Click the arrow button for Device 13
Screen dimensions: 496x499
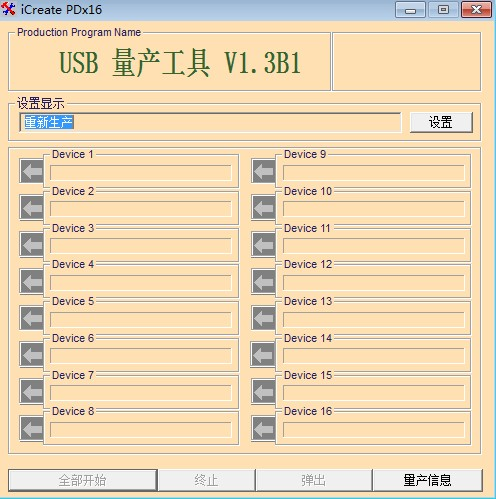263,318
